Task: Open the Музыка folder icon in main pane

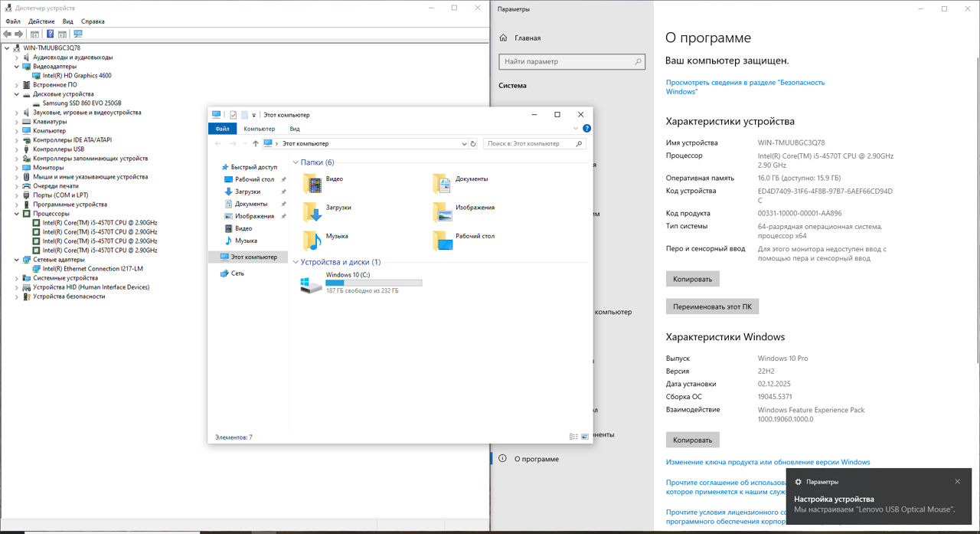Action: click(x=312, y=241)
